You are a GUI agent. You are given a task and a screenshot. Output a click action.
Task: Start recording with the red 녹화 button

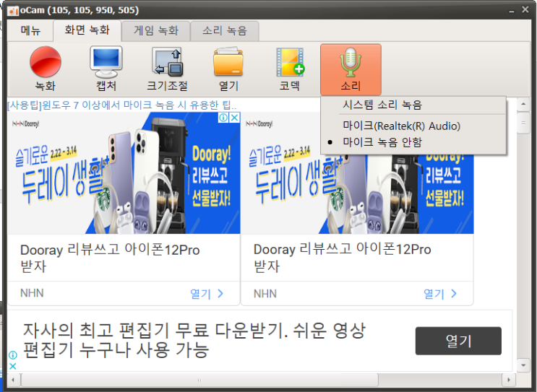(x=46, y=69)
